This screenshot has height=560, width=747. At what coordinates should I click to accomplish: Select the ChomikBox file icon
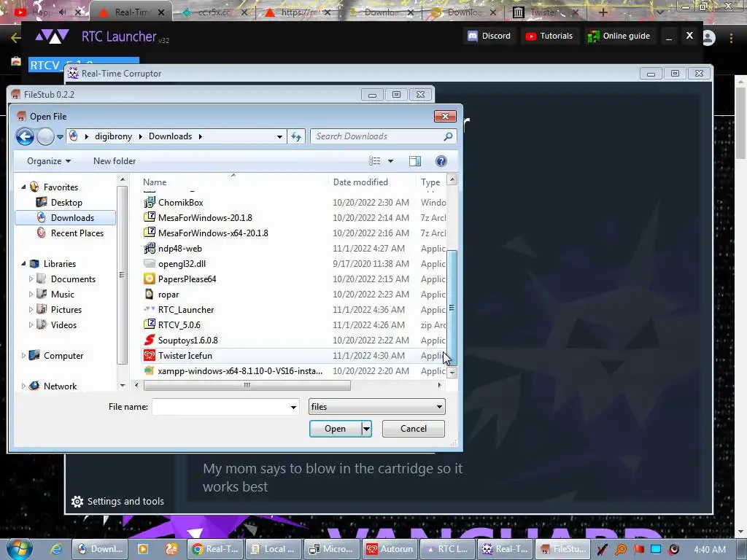point(150,203)
